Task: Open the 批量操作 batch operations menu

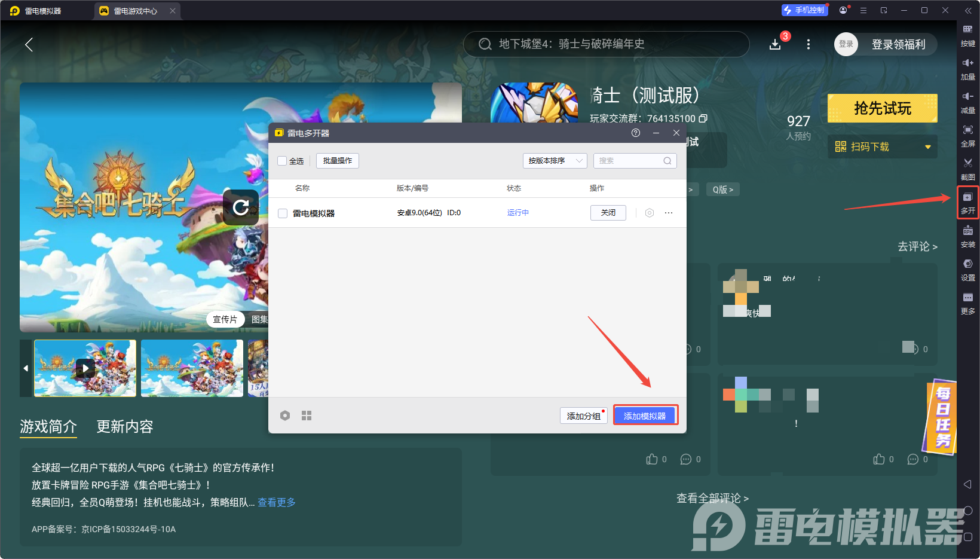Action: 338,161
